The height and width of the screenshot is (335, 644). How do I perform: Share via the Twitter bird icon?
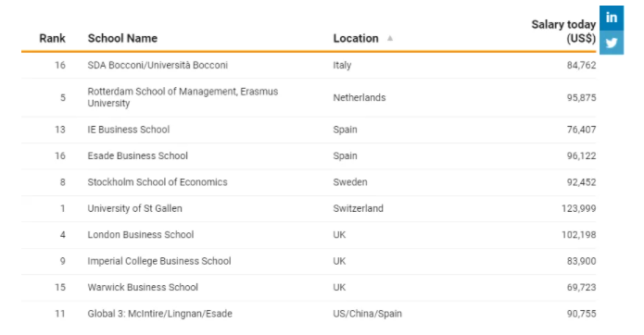pos(612,43)
